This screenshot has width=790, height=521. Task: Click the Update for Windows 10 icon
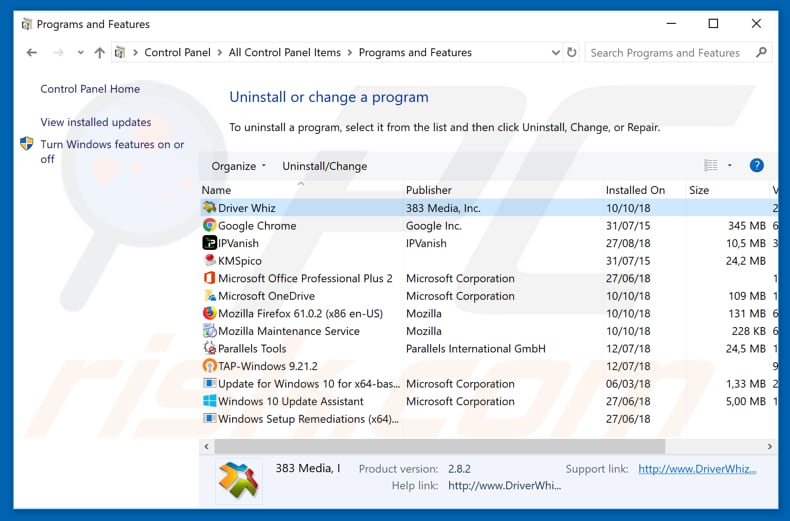[209, 383]
